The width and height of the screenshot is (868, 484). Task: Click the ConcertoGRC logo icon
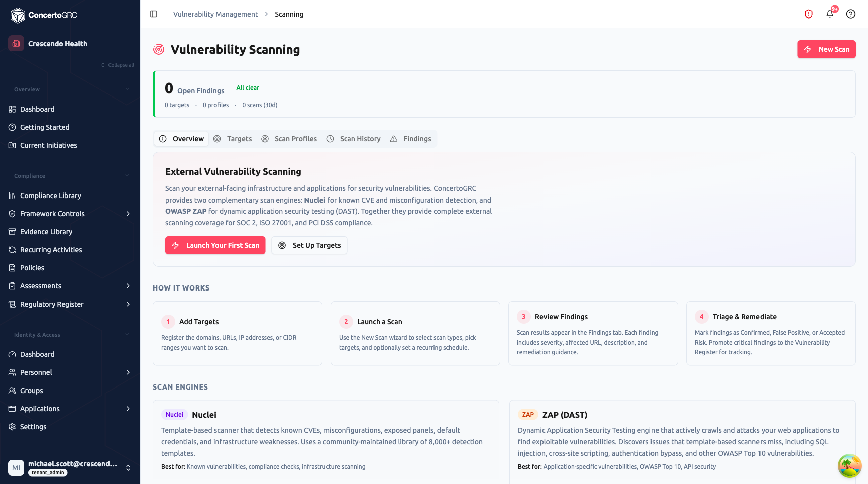(x=18, y=15)
